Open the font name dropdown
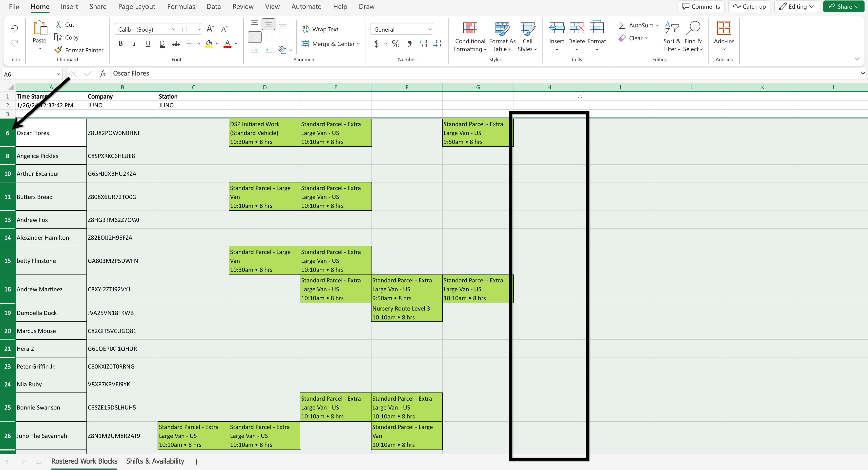The width and height of the screenshot is (868, 470). pos(174,29)
